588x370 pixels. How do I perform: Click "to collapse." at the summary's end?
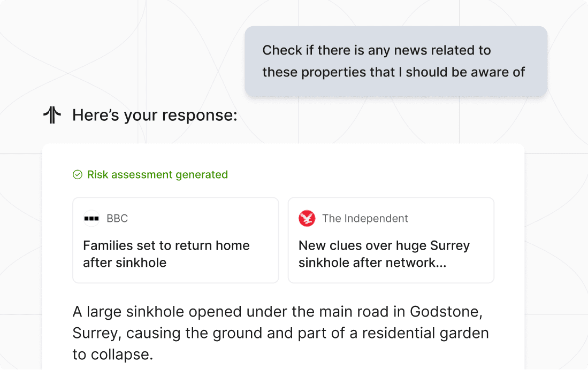click(x=113, y=354)
